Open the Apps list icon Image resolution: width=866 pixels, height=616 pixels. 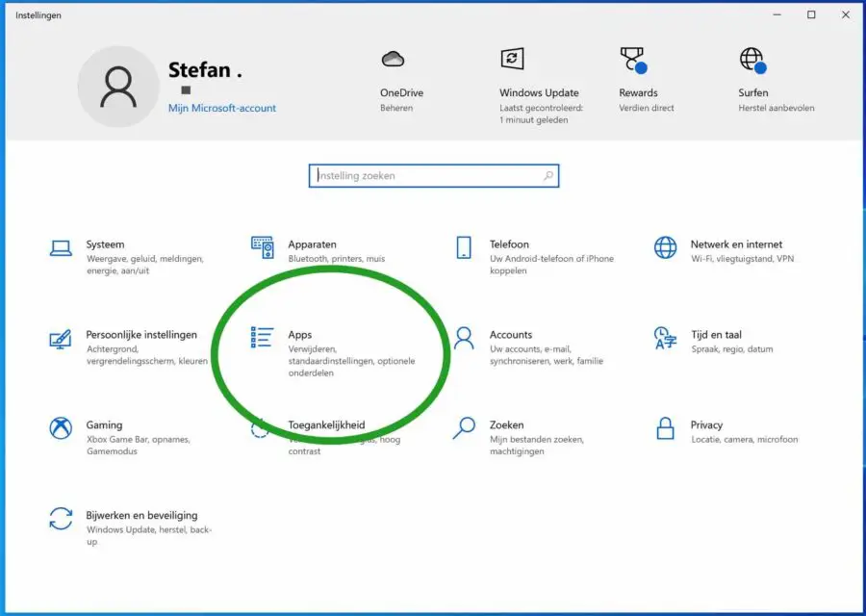point(262,337)
